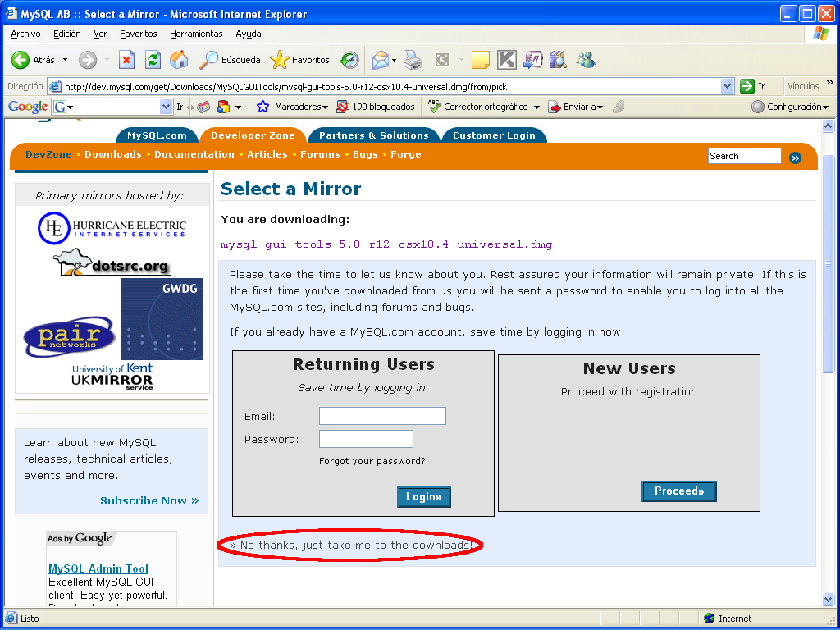Click the red Stop loading icon
The image size is (840, 630).
(126, 60)
